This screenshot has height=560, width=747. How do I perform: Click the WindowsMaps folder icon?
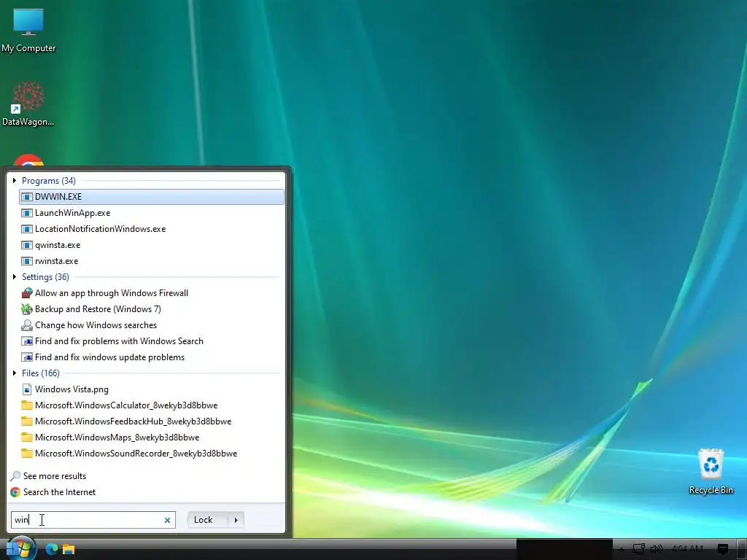(27, 437)
